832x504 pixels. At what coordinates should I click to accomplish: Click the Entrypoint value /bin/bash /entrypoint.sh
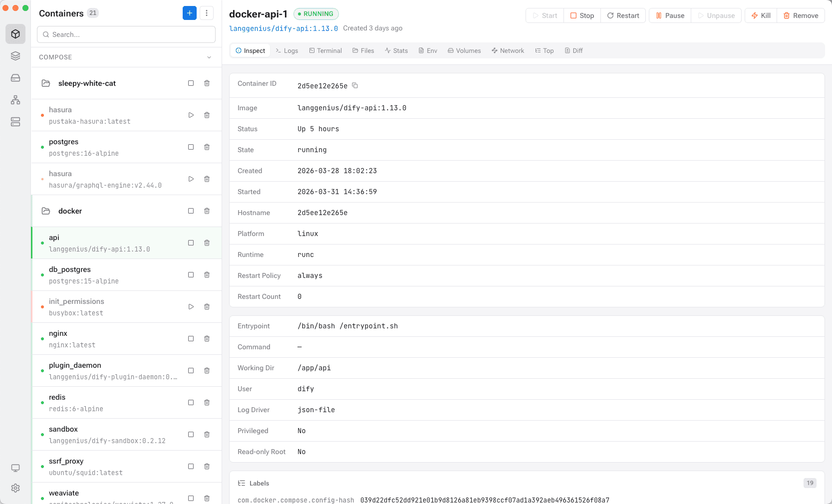[x=348, y=326]
